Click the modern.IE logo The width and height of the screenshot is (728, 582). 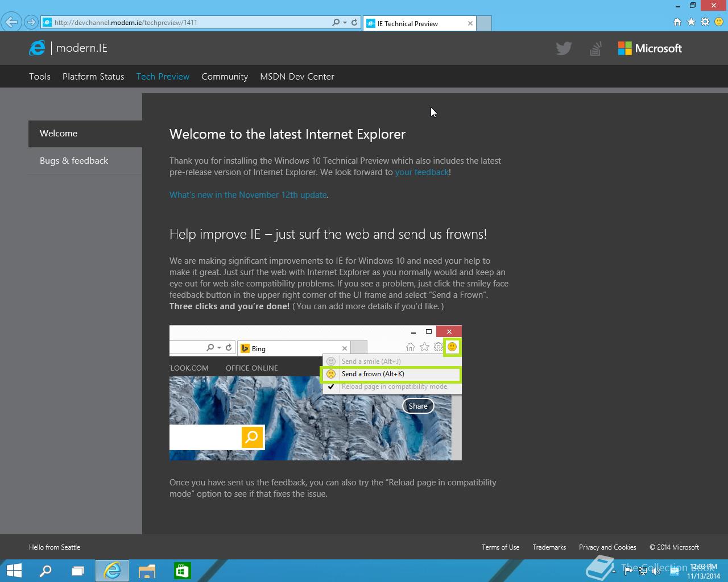click(x=68, y=48)
